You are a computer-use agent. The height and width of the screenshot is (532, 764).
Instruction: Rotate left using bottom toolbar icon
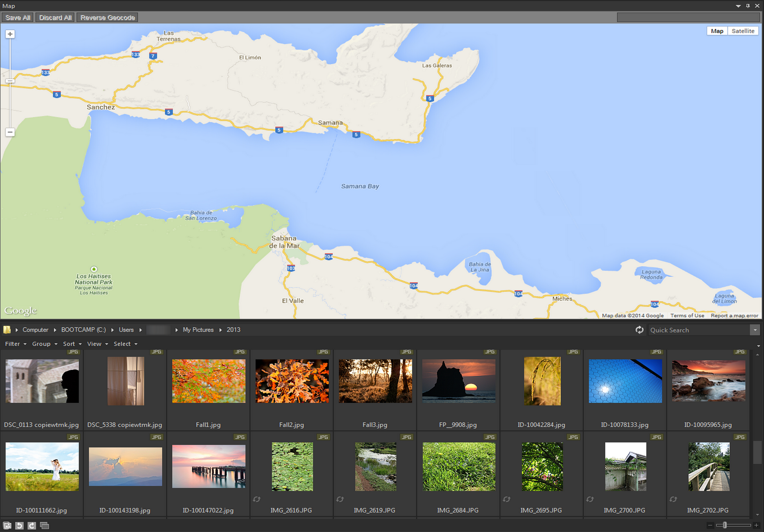tap(19, 526)
